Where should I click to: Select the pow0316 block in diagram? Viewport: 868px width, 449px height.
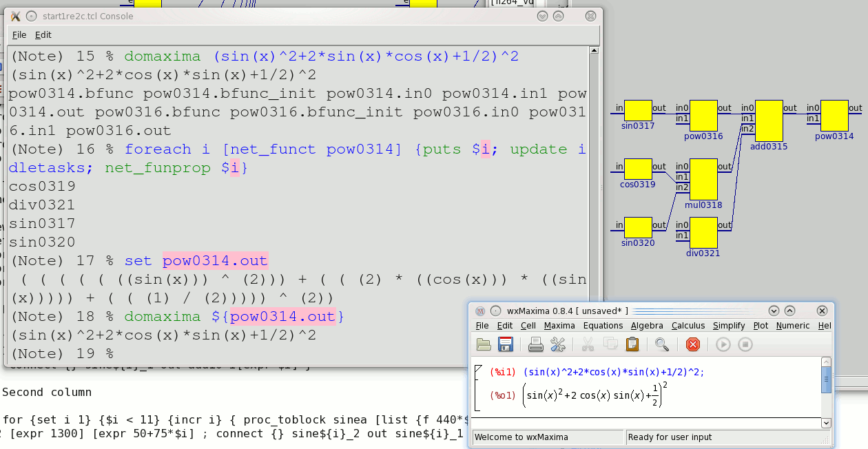click(x=703, y=116)
